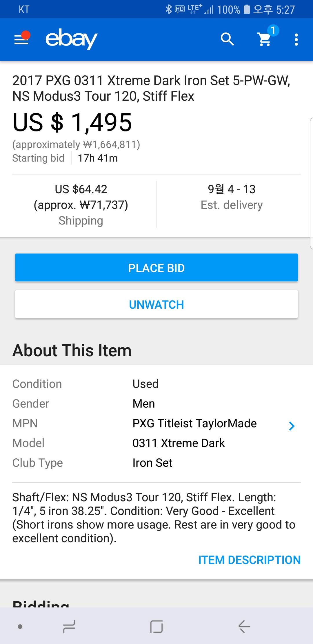Tap the Shaft/Flex description paragraph

pos(154,518)
